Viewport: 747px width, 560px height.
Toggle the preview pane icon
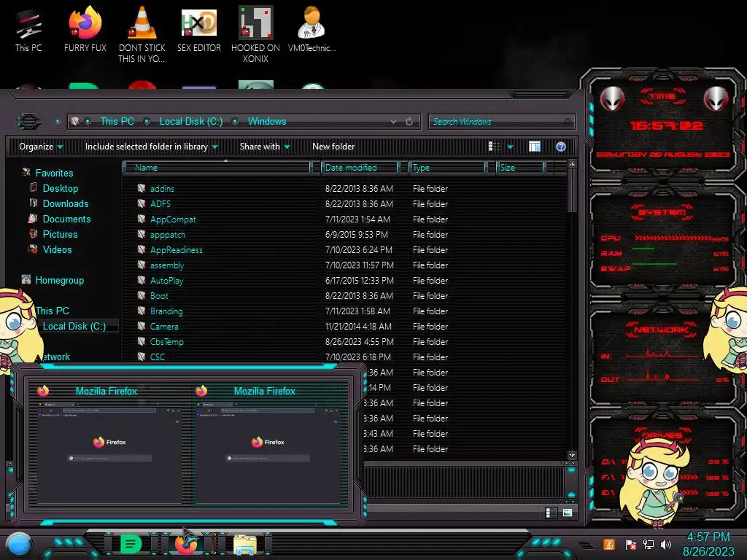(x=535, y=147)
